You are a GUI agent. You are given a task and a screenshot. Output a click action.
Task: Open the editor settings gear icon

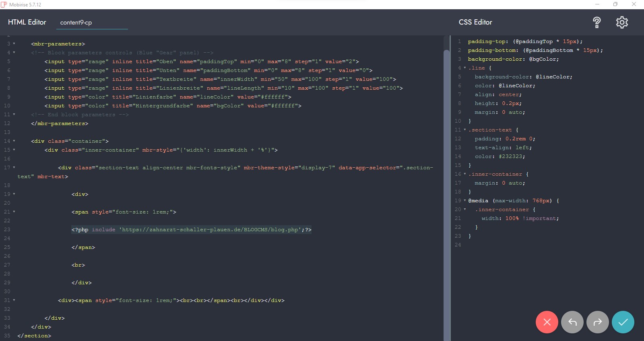coord(622,23)
